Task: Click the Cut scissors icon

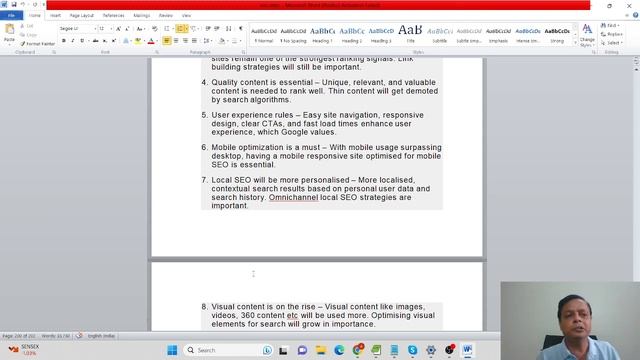Action: (x=23, y=26)
